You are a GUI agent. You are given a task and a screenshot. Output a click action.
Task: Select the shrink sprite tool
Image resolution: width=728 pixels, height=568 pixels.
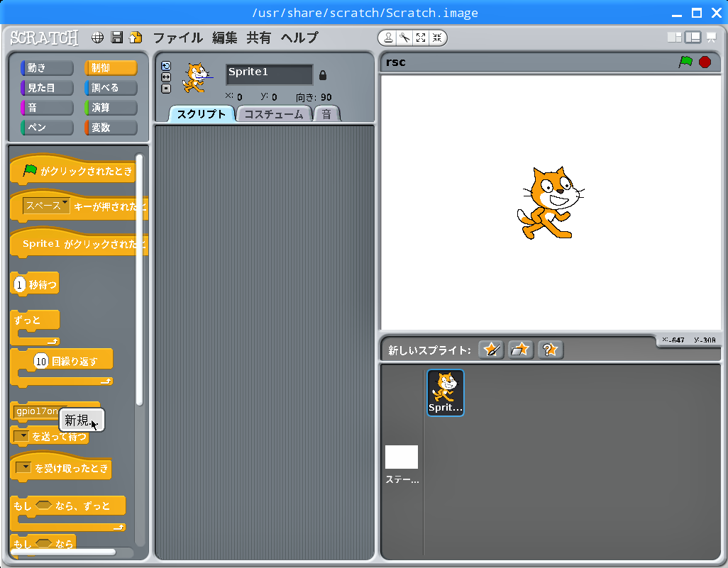pos(437,38)
